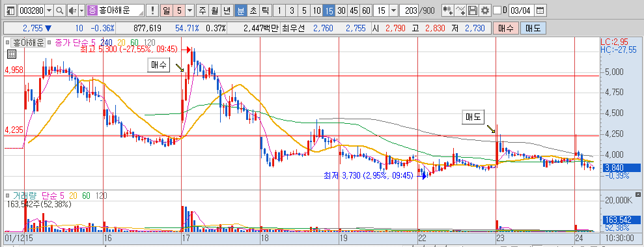Choose the 3 minute interval button
This screenshot has height=247, width=644.
(292, 10)
